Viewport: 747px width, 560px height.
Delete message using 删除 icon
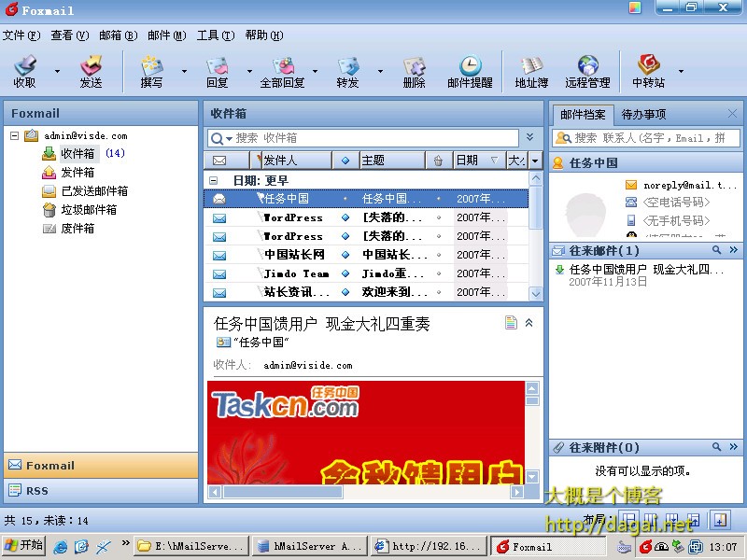coord(414,65)
